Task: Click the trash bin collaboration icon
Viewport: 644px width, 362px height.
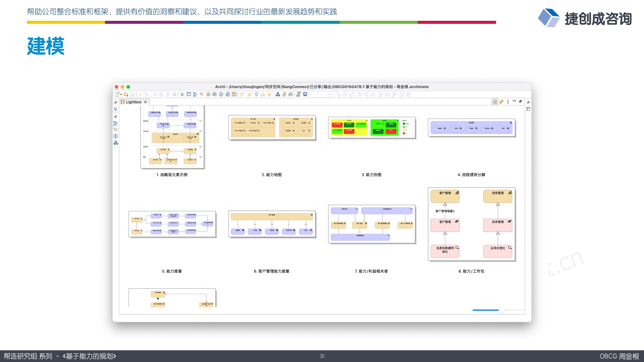Action: click(x=256, y=94)
